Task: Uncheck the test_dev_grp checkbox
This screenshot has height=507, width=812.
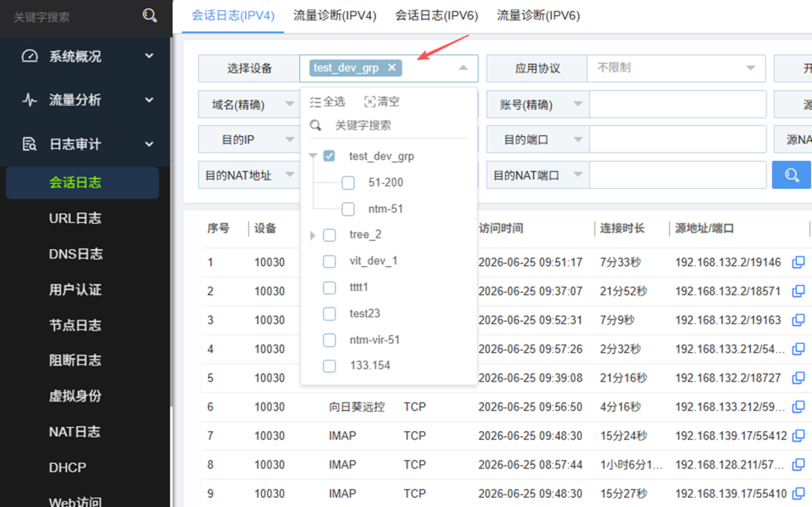Action: (x=329, y=156)
